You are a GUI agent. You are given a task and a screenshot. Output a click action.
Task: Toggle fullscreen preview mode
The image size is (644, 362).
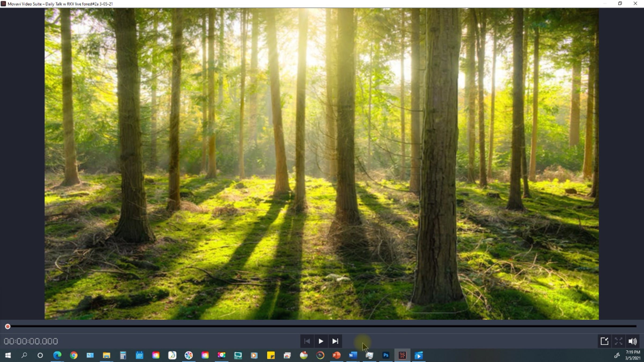[619, 341]
